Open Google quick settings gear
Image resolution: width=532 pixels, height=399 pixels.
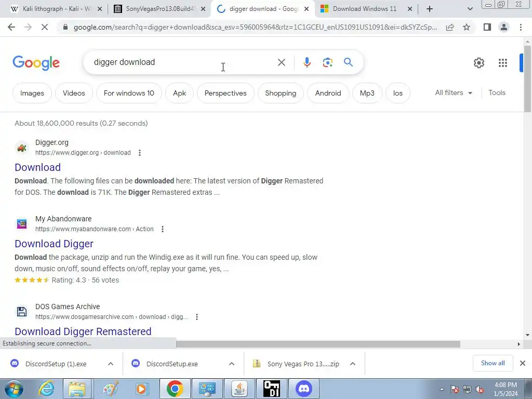[478, 63]
